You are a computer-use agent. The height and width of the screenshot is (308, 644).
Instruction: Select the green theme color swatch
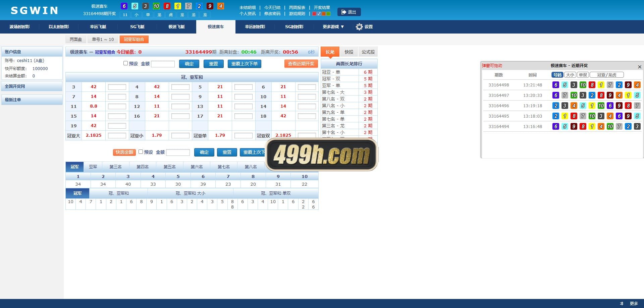(328, 14)
